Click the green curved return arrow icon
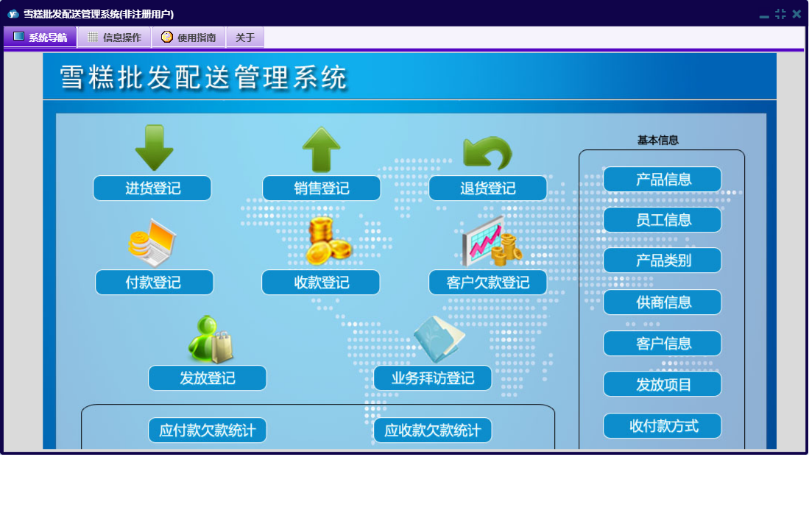 tap(487, 153)
